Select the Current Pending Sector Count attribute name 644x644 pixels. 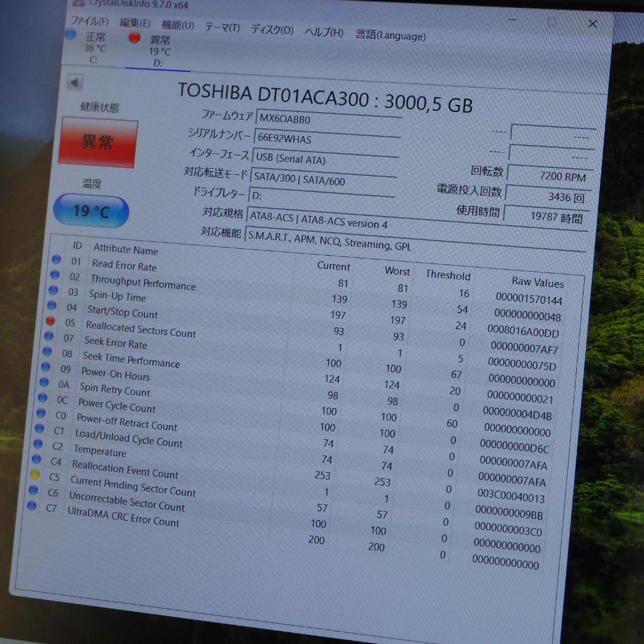coord(133,486)
